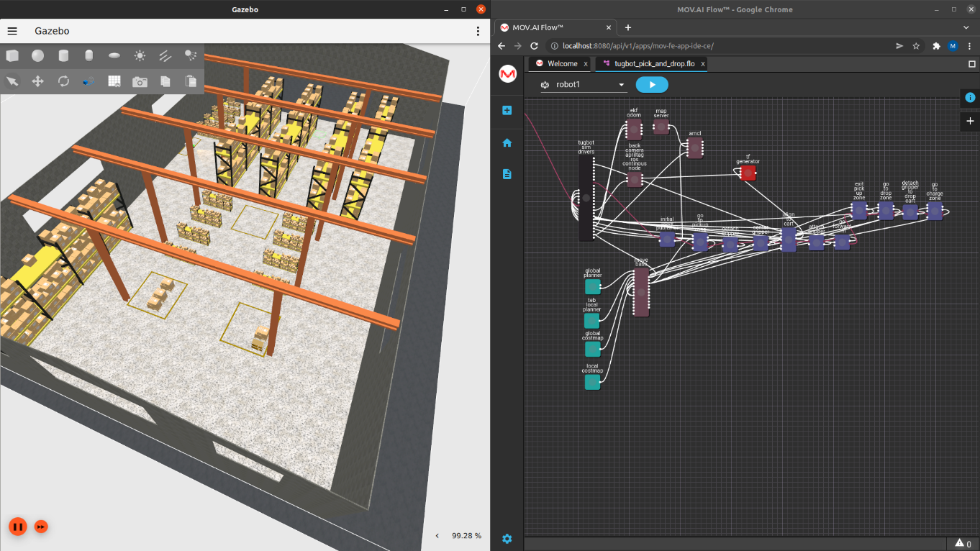This screenshot has height=551, width=980.
Task: Open the snap grid settings icon
Action: pos(114,81)
